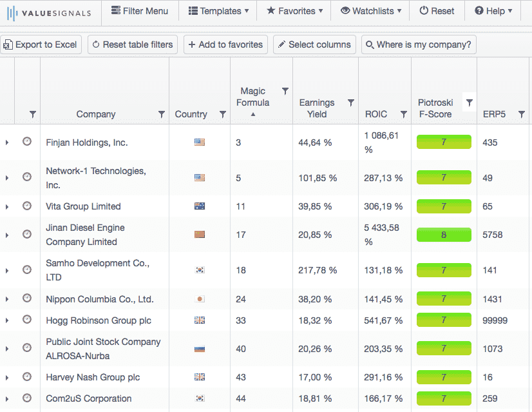Click the clock icon for ALROSA-Nurba
The height and width of the screenshot is (412, 532).
[x=27, y=348]
